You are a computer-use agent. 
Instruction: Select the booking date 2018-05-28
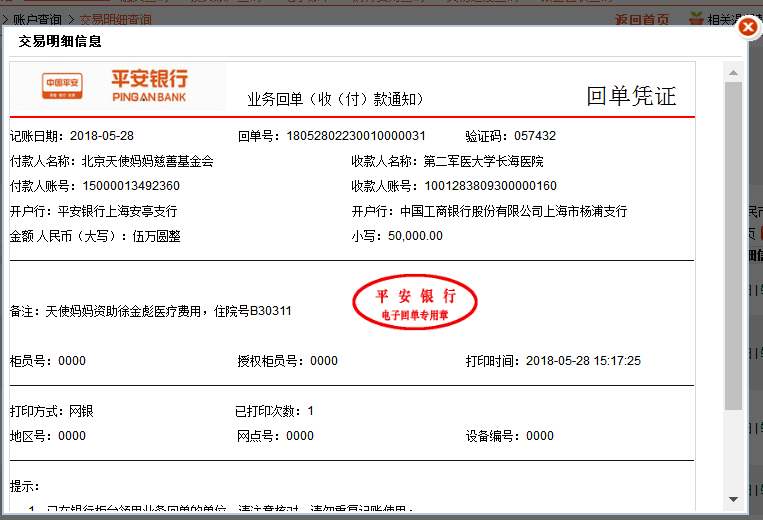[x=102, y=136]
